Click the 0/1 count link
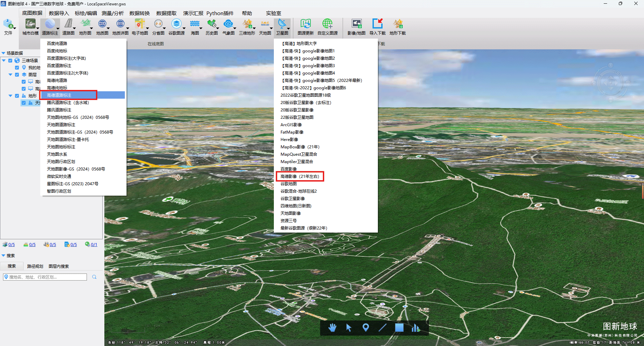Viewport: 644px width, 346px height. pyautogui.click(x=94, y=245)
